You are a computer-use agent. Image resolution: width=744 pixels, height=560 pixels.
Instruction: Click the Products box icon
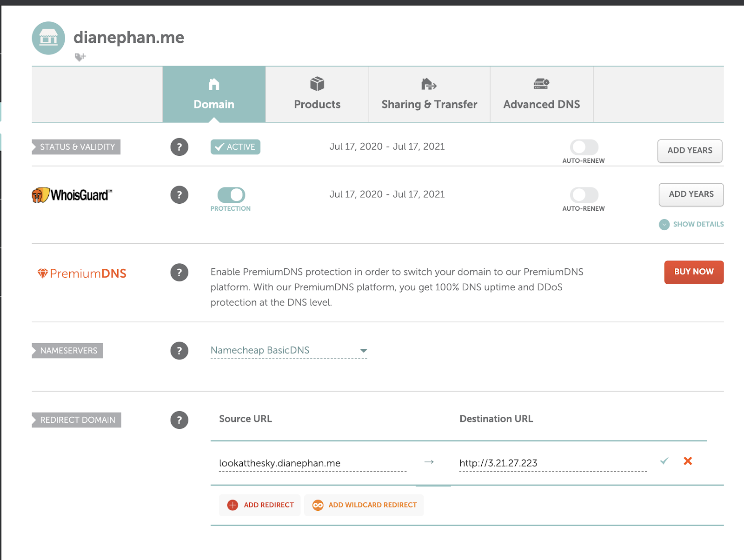317,84
